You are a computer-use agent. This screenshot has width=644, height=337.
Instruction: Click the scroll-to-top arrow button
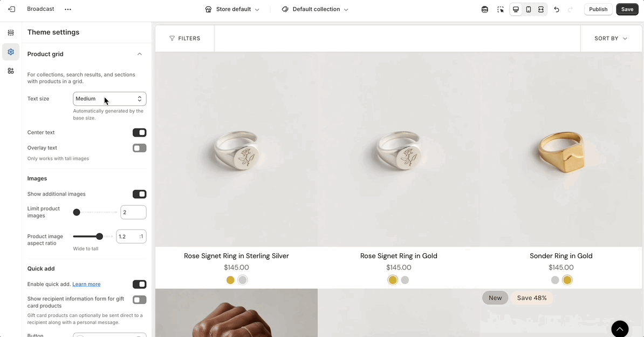tap(620, 328)
